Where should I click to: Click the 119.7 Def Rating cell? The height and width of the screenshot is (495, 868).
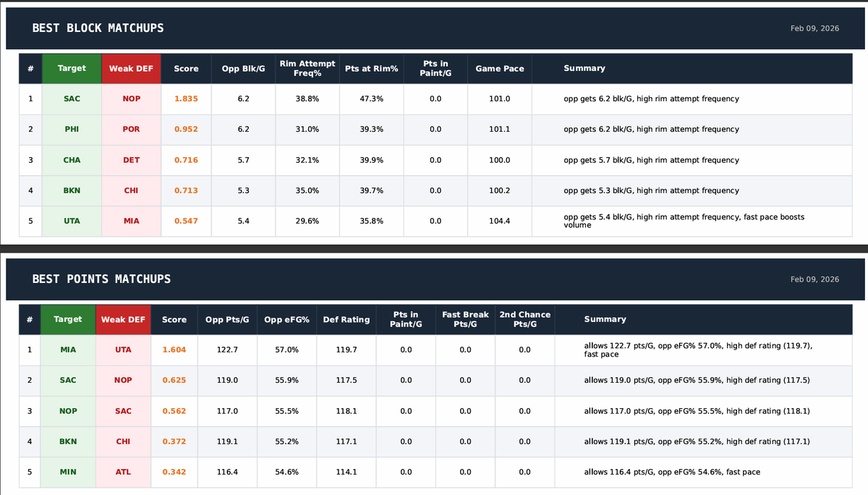tap(346, 350)
